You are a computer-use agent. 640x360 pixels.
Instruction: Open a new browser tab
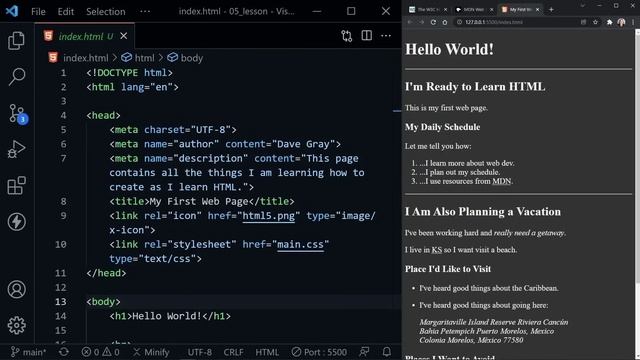point(551,9)
